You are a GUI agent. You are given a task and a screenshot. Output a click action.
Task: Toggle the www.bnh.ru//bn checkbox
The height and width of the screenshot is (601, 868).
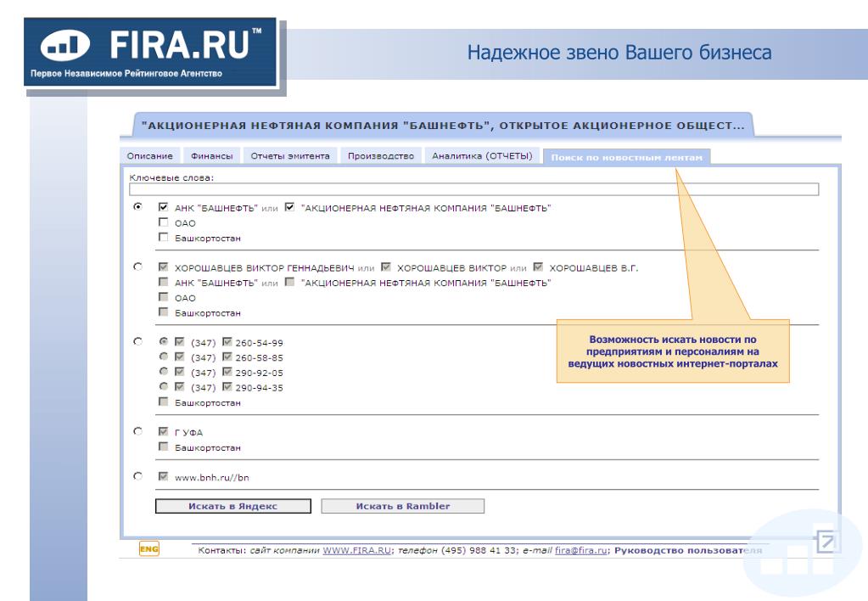pyautogui.click(x=163, y=476)
